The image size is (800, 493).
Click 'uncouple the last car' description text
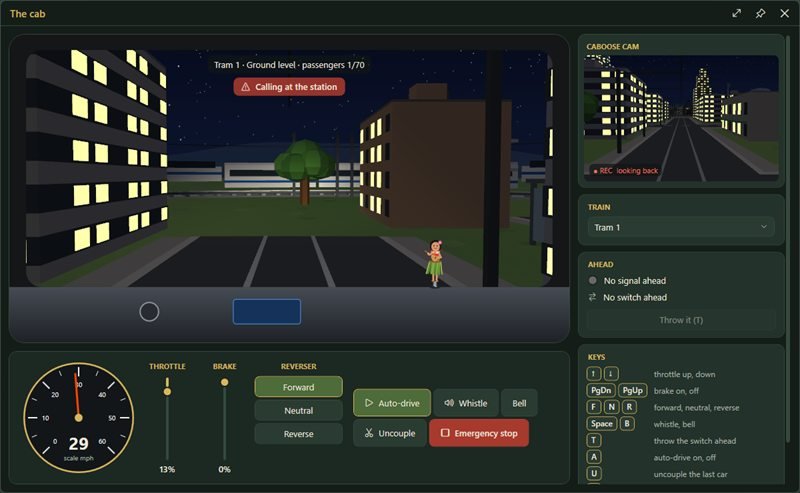pos(690,474)
